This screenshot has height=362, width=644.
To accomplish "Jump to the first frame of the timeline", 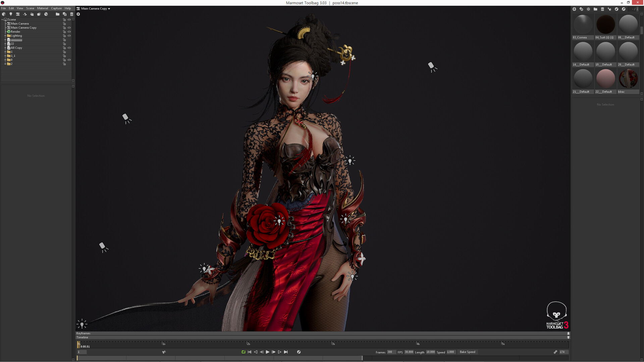I will click(x=249, y=352).
